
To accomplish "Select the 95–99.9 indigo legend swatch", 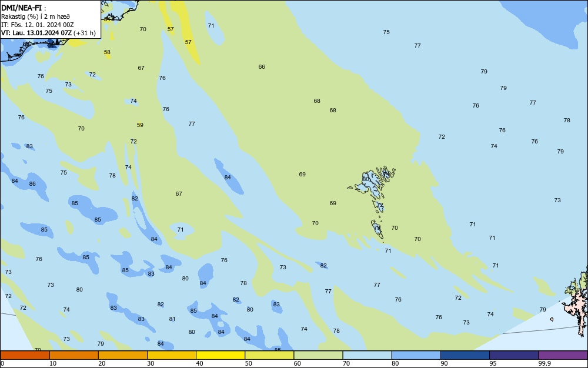I will coord(514,355).
